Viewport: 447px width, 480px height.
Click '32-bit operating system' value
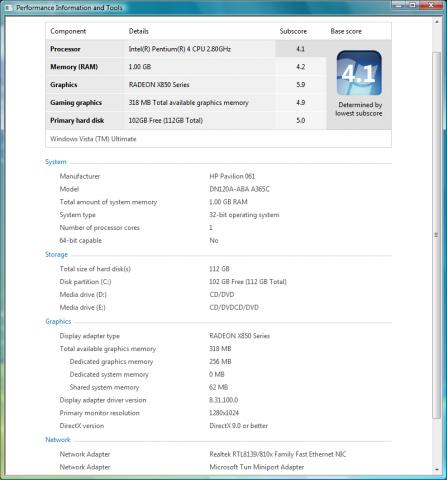pyautogui.click(x=244, y=215)
